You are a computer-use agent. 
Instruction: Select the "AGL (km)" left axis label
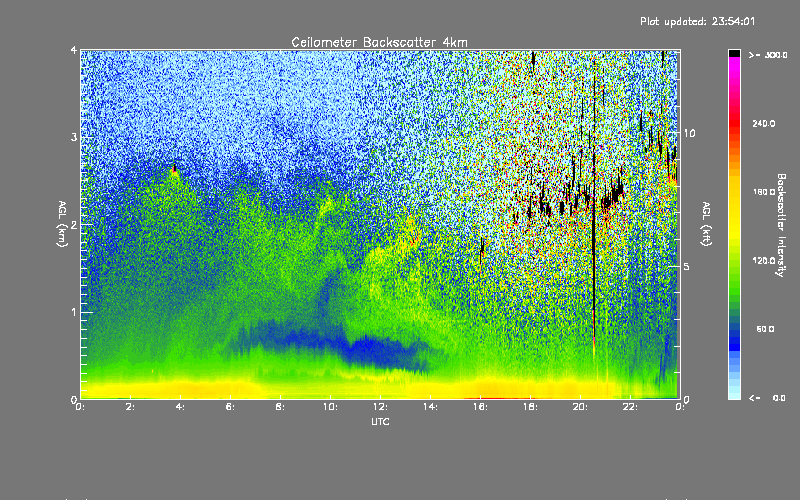(x=62, y=224)
